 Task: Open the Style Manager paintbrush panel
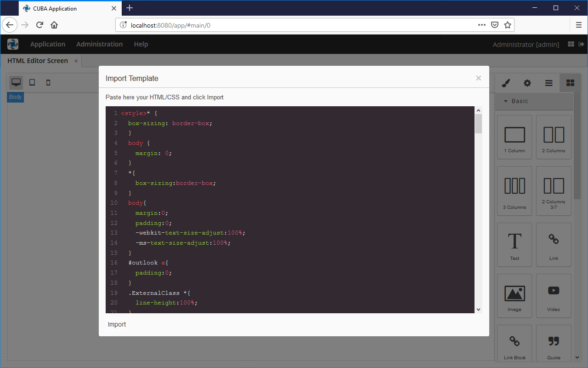coord(505,83)
